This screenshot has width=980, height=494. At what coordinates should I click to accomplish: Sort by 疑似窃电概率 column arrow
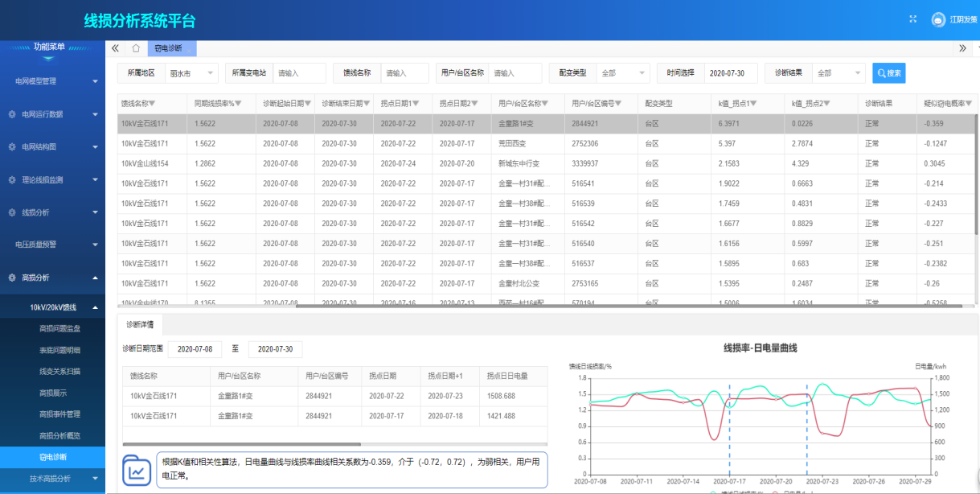click(x=969, y=103)
